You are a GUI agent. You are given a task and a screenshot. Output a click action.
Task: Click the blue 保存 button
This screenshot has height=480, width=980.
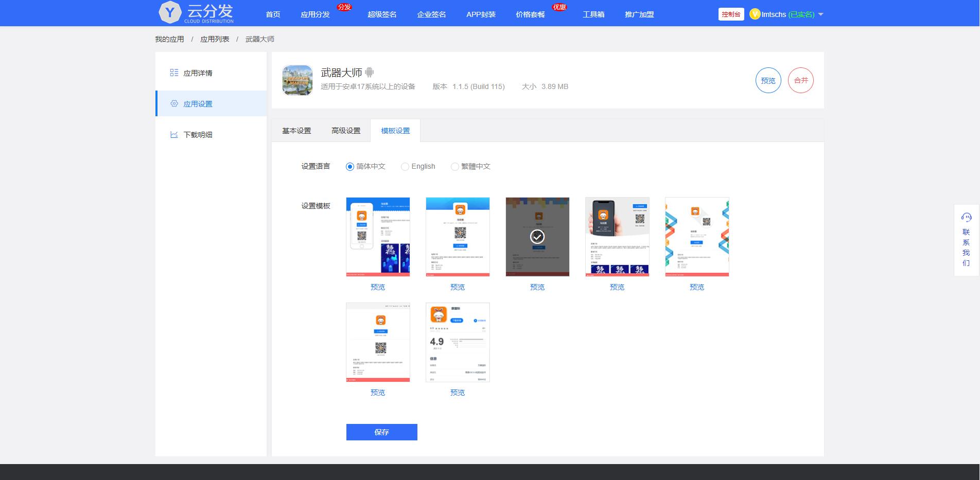coord(381,432)
